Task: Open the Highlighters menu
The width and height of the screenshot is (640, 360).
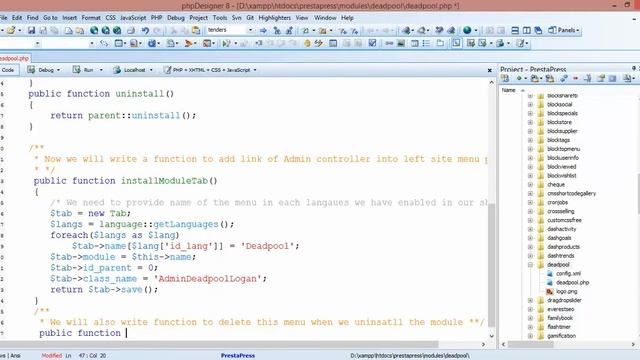Action: (275, 18)
